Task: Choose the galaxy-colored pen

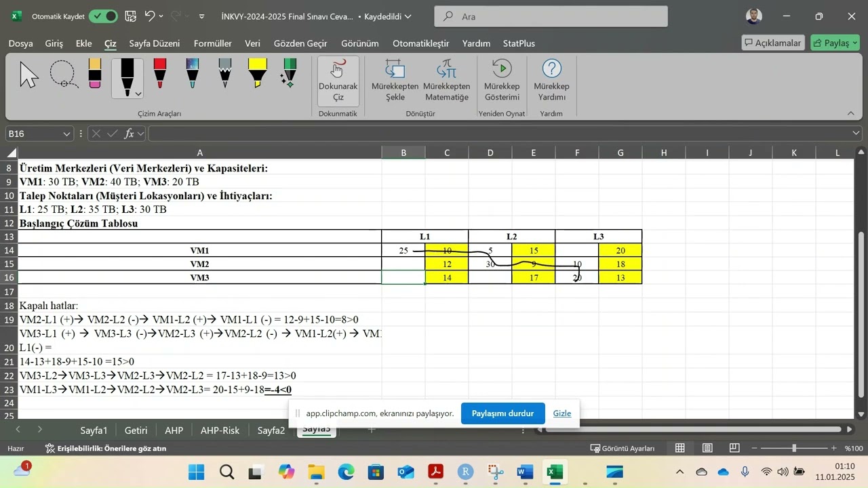Action: pyautogui.click(x=193, y=73)
